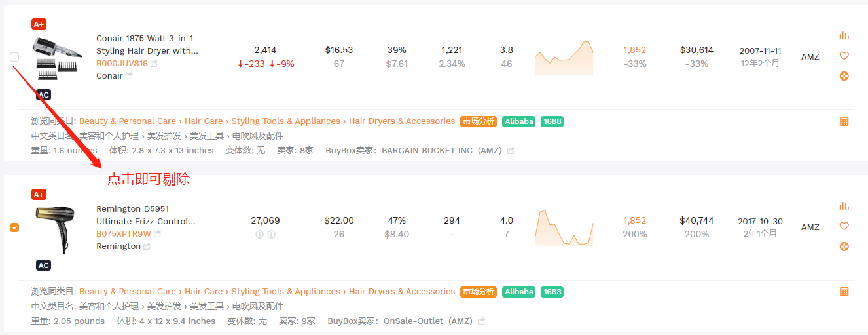The width and height of the screenshot is (868, 335).
Task: Tick the Conair 1875 Watt product checkbox
Action: click(14, 57)
